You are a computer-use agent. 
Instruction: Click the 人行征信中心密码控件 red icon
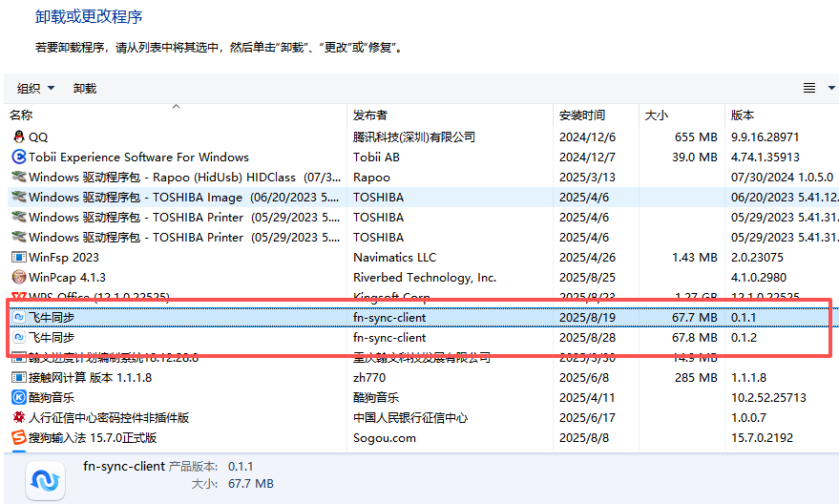(19, 417)
